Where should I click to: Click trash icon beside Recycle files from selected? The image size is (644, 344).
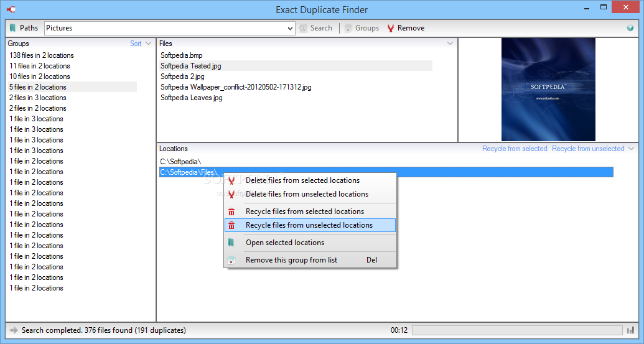pyautogui.click(x=231, y=212)
